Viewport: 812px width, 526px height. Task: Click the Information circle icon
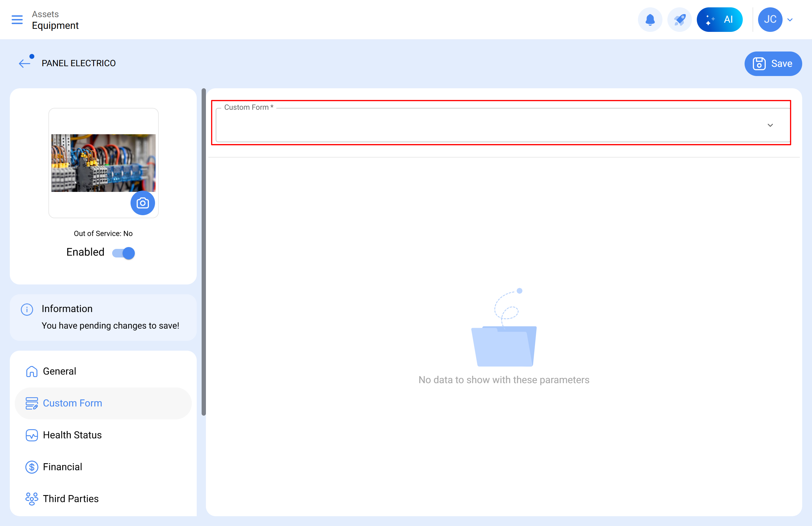tap(27, 309)
